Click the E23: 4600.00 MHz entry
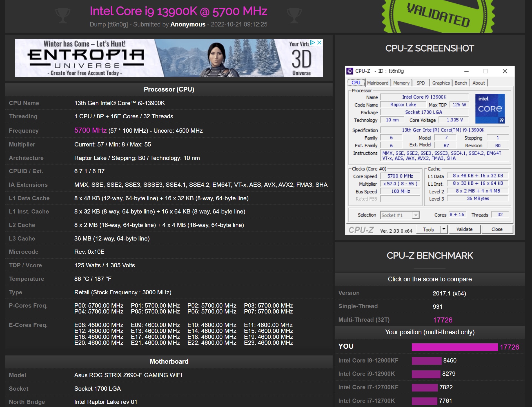Viewport: 532px width, 407px height. tap(268, 343)
